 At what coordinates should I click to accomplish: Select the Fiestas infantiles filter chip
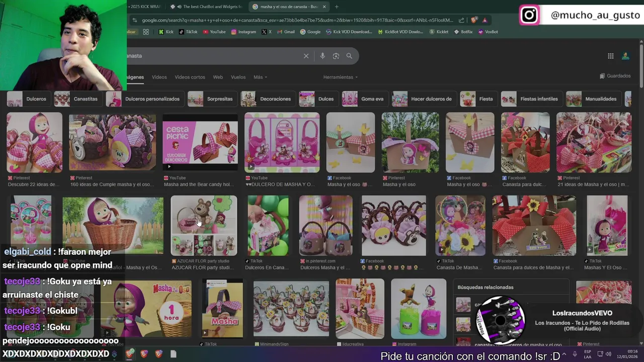click(x=531, y=99)
